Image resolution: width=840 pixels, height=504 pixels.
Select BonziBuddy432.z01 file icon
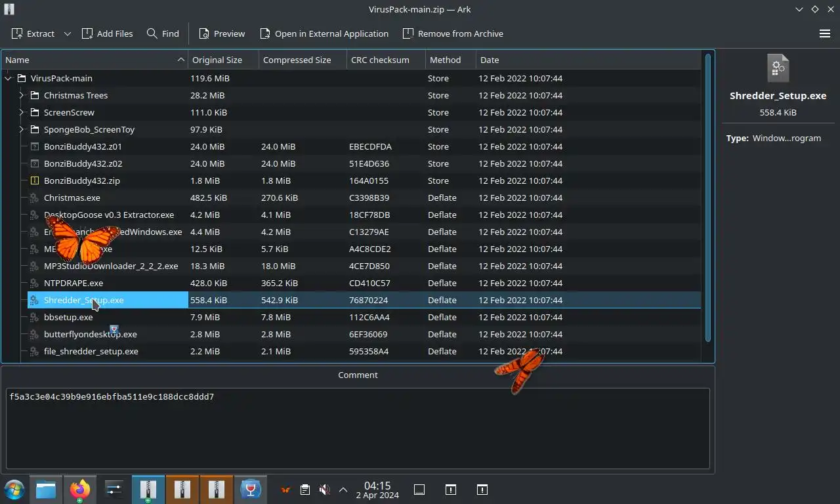click(35, 146)
